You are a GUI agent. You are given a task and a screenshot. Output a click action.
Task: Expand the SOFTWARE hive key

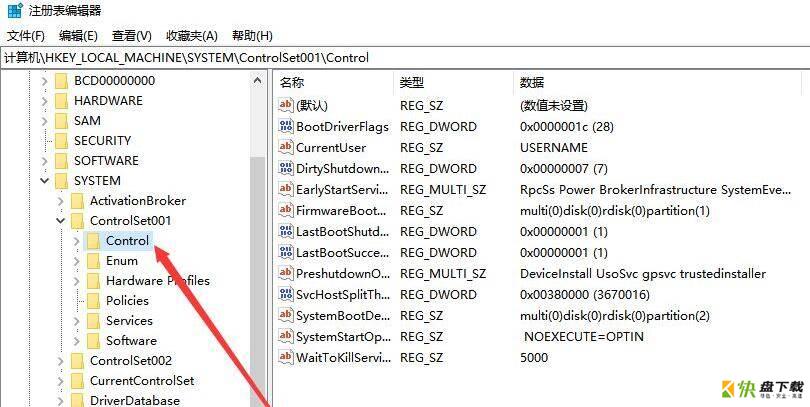(x=45, y=161)
